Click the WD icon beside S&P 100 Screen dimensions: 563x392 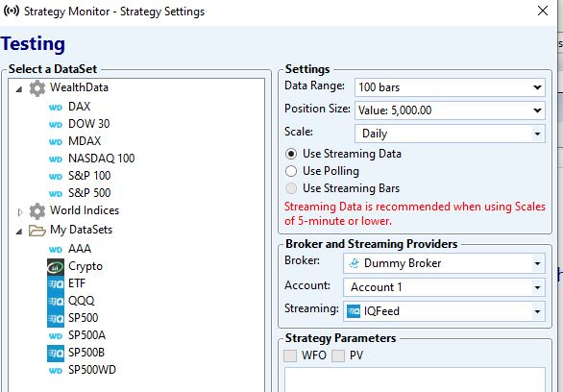click(x=56, y=176)
